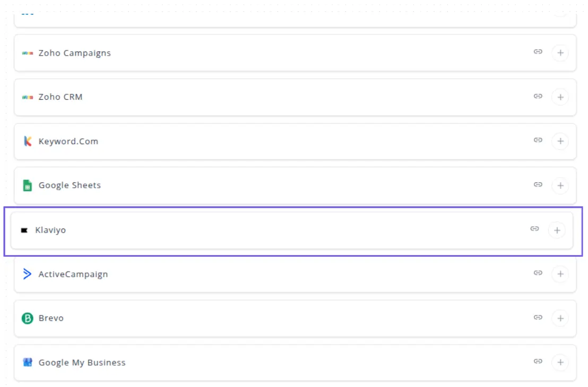
Task: Click the Google Sheets link icon
Action: (x=538, y=184)
